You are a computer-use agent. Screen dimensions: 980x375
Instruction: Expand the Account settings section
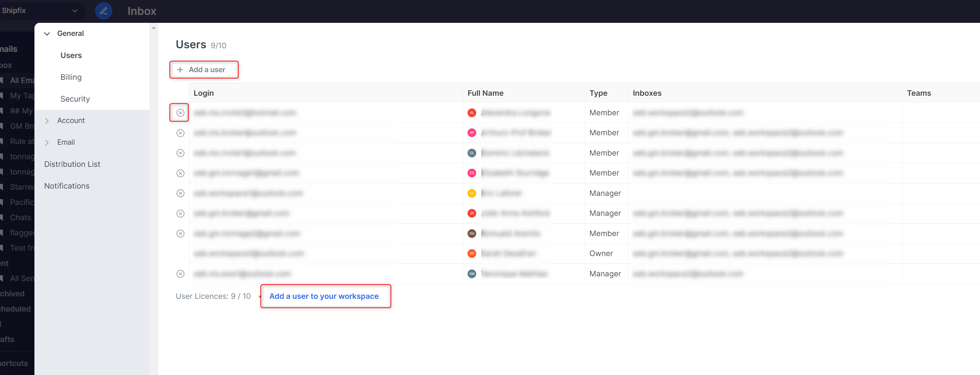click(47, 121)
